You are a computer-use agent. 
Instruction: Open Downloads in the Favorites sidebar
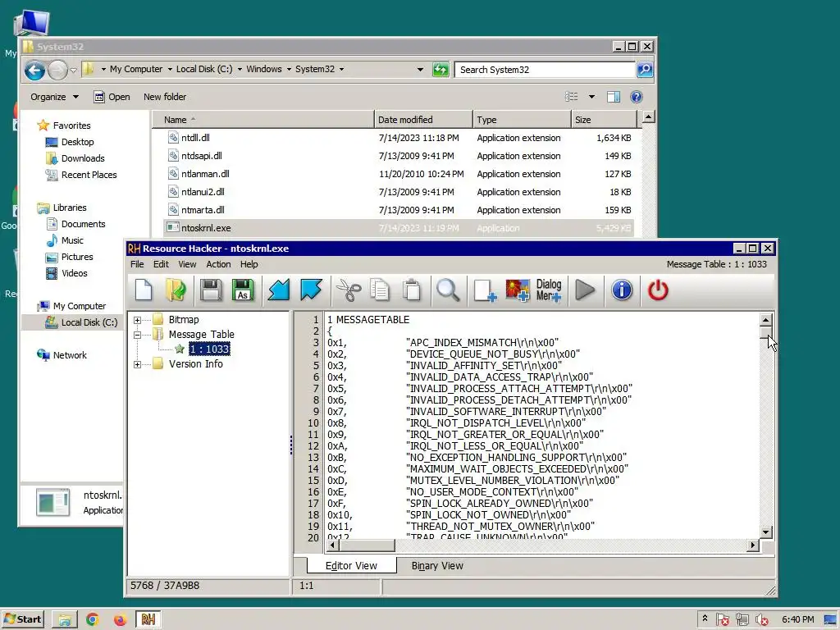83,158
